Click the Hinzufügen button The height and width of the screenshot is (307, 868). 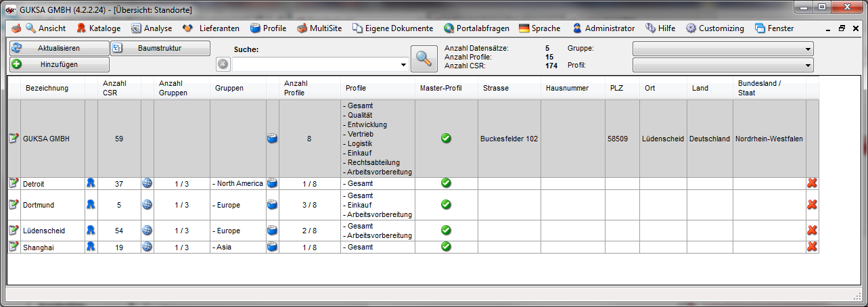pos(59,65)
